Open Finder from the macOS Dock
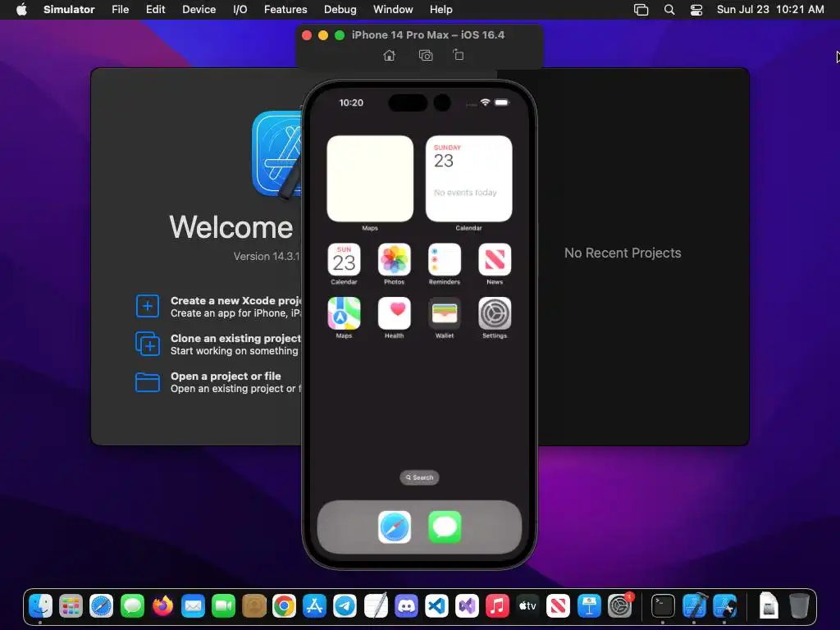This screenshot has height=630, width=840. tap(41, 606)
